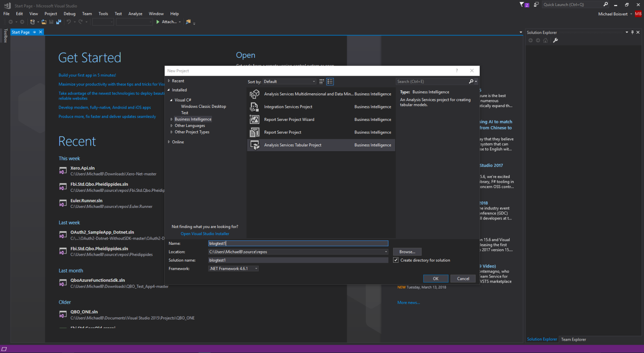Expand the Recent node in New Project
The image size is (644, 353).
tap(169, 81)
